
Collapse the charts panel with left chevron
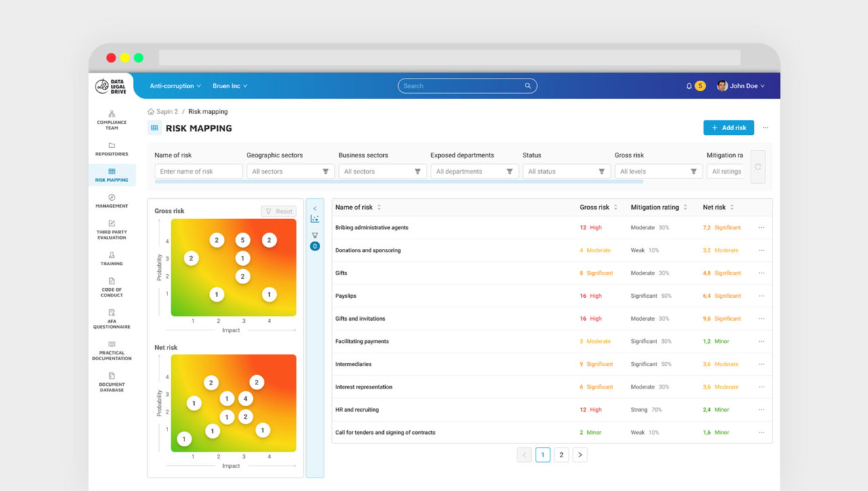(x=315, y=208)
